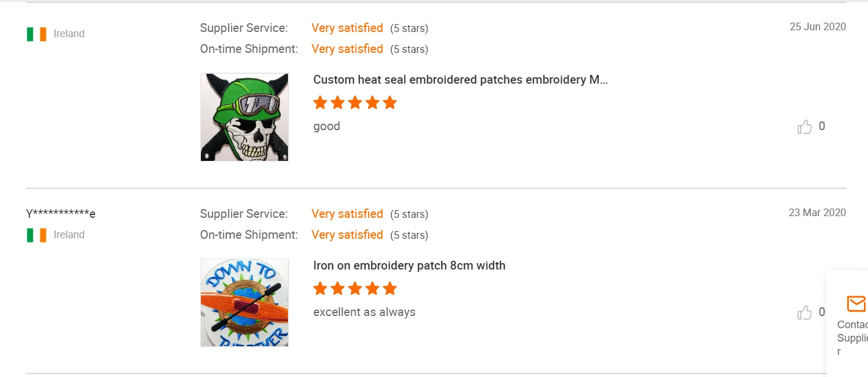Click the 23 Mar 2020 review date
868x377 pixels.
click(x=817, y=213)
